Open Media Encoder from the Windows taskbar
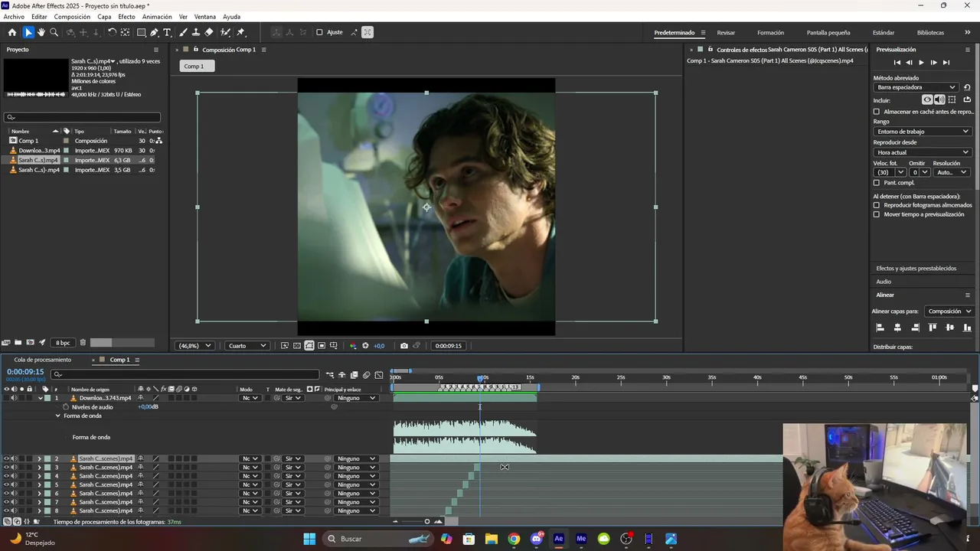 [581, 539]
